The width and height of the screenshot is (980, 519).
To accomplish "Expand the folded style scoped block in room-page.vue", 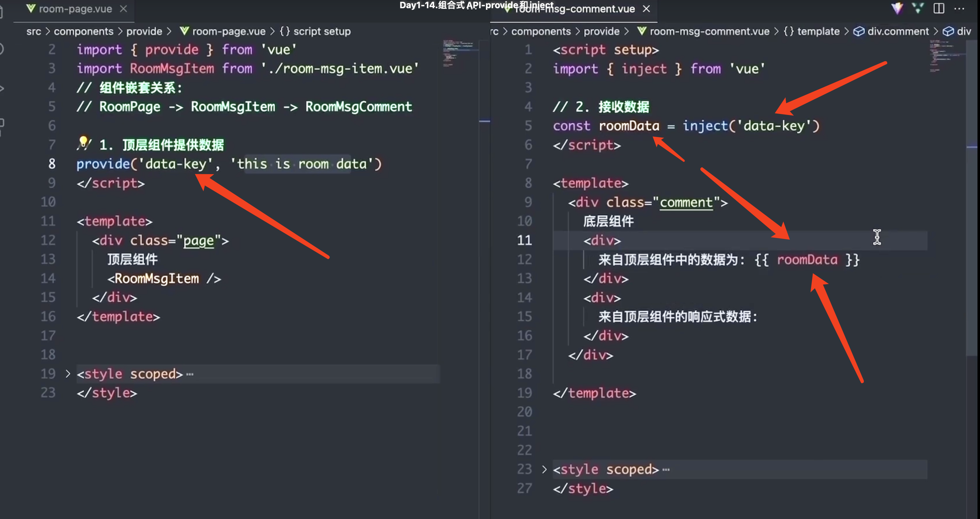I will pyautogui.click(x=68, y=374).
